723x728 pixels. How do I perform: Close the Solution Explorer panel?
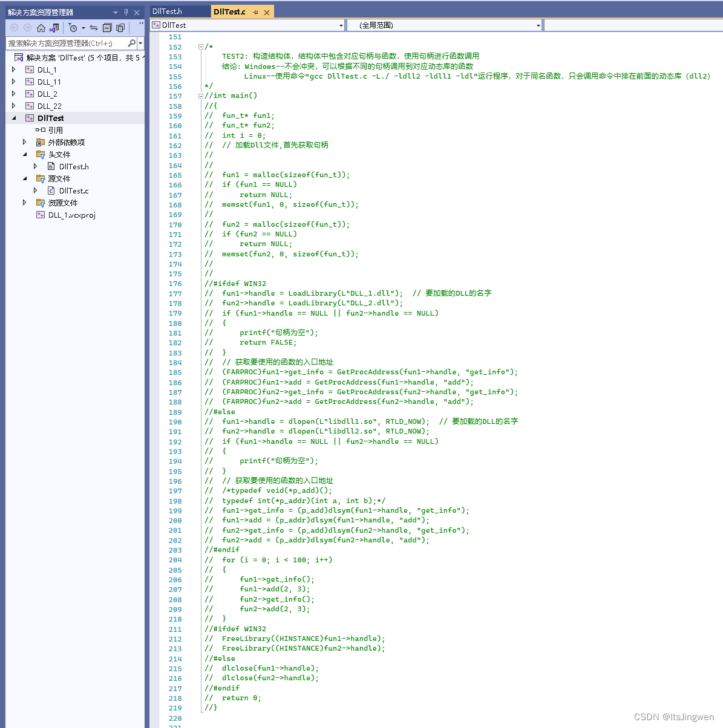tap(137, 12)
